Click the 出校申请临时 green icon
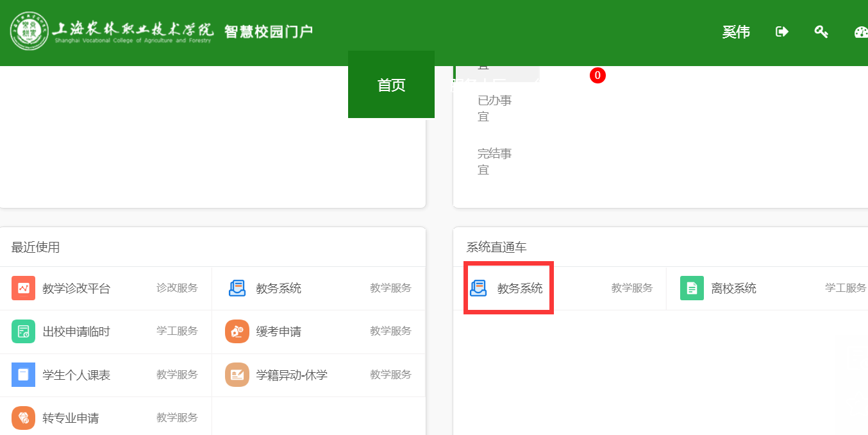The width and height of the screenshot is (868, 435). coord(23,331)
